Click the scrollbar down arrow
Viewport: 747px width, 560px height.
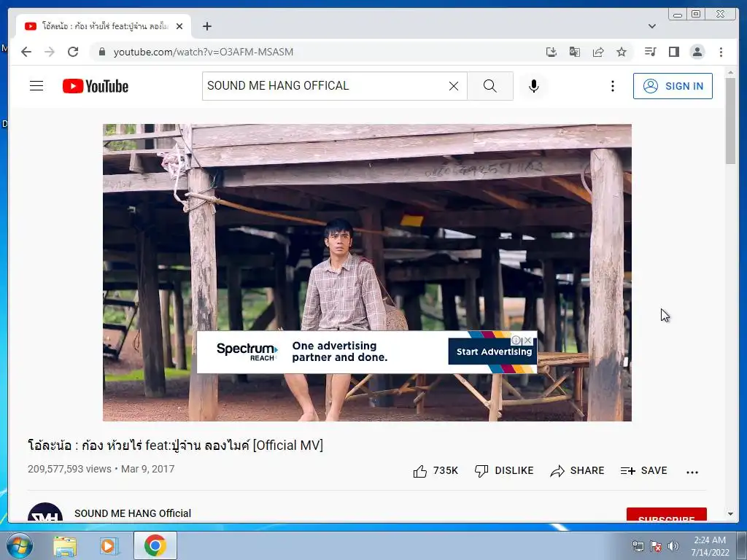pos(730,514)
